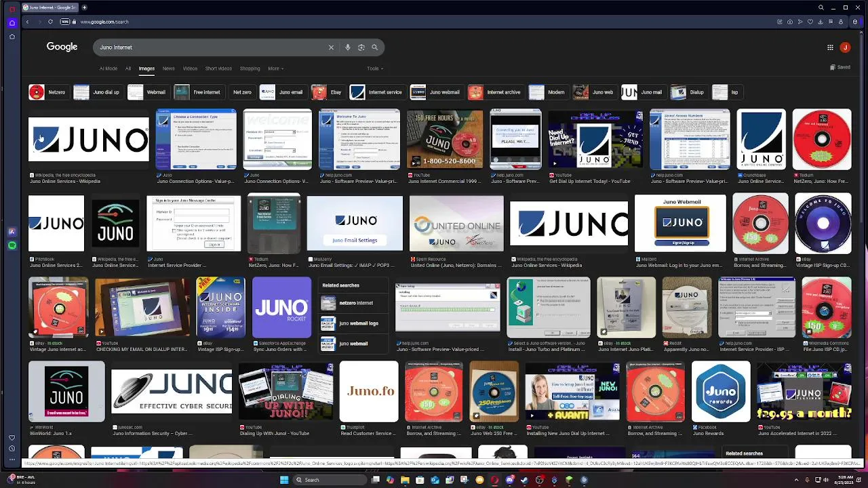Open Outlook from the taskbar

(x=435, y=480)
